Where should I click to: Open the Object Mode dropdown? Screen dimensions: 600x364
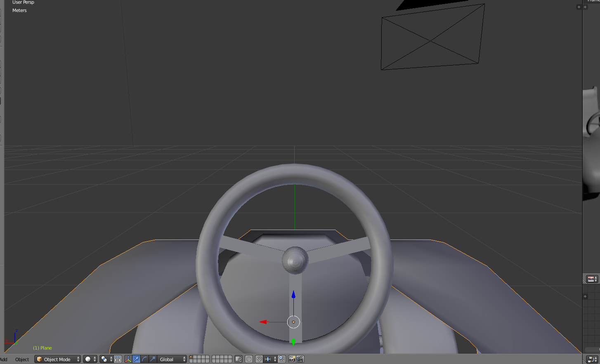click(57, 359)
